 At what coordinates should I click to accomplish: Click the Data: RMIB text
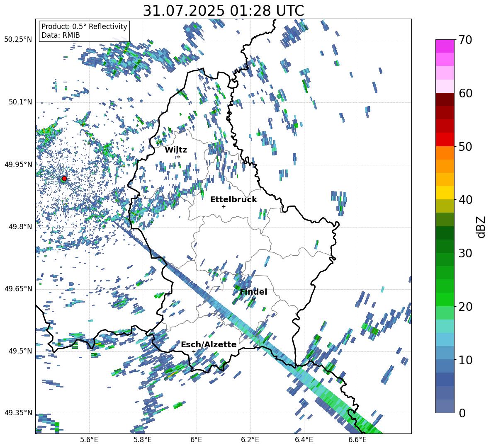point(61,35)
